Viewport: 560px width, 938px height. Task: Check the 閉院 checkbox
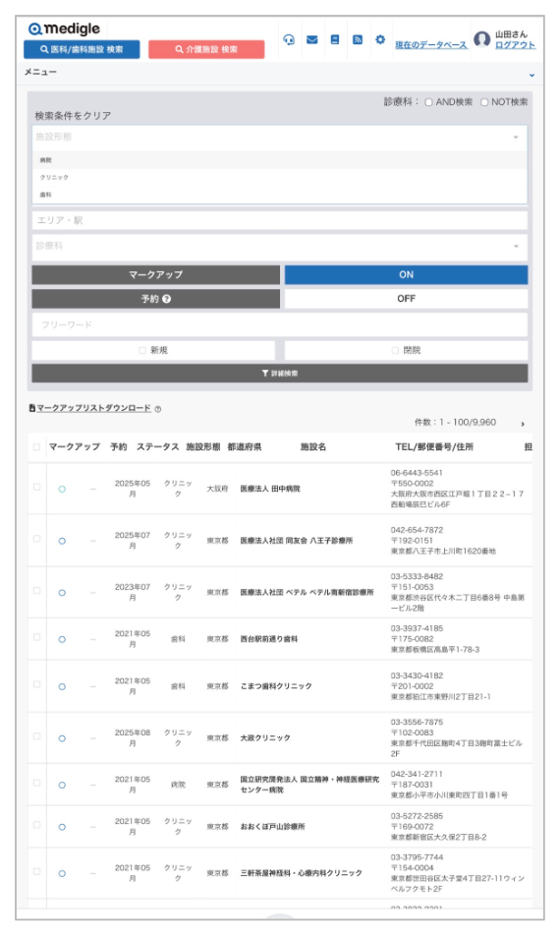pos(395,351)
